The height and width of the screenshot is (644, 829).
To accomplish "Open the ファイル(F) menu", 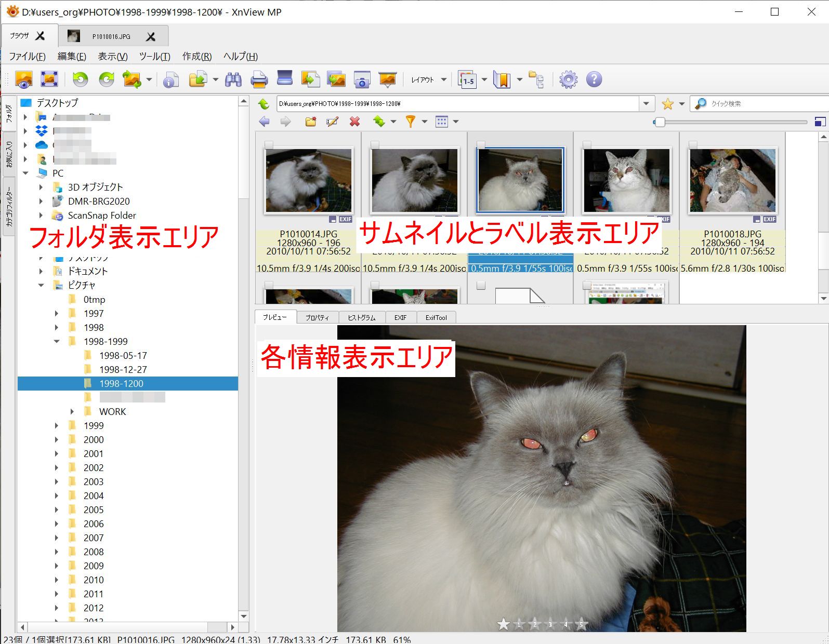I will tap(27, 56).
